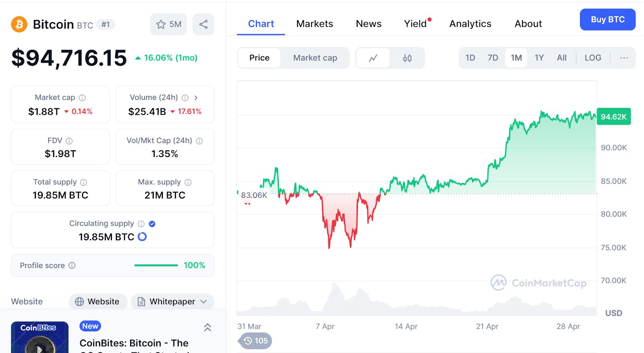
Task: Click the Profile score info icon
Action: coord(72,265)
